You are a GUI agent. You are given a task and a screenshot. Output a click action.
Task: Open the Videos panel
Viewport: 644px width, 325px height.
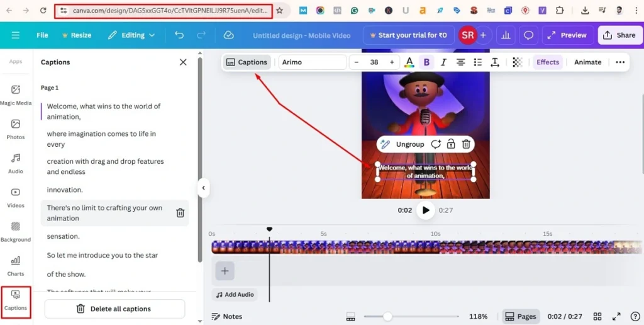pyautogui.click(x=16, y=198)
